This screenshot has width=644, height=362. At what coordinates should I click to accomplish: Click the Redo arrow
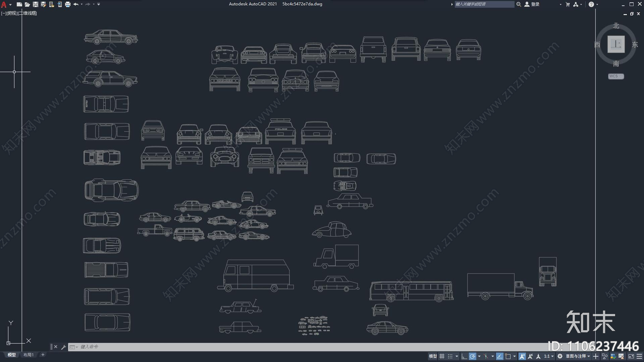88,4
